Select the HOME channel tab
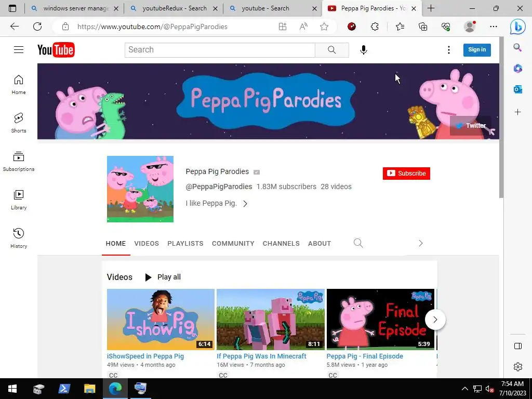This screenshot has width=532, height=399. coord(116,243)
